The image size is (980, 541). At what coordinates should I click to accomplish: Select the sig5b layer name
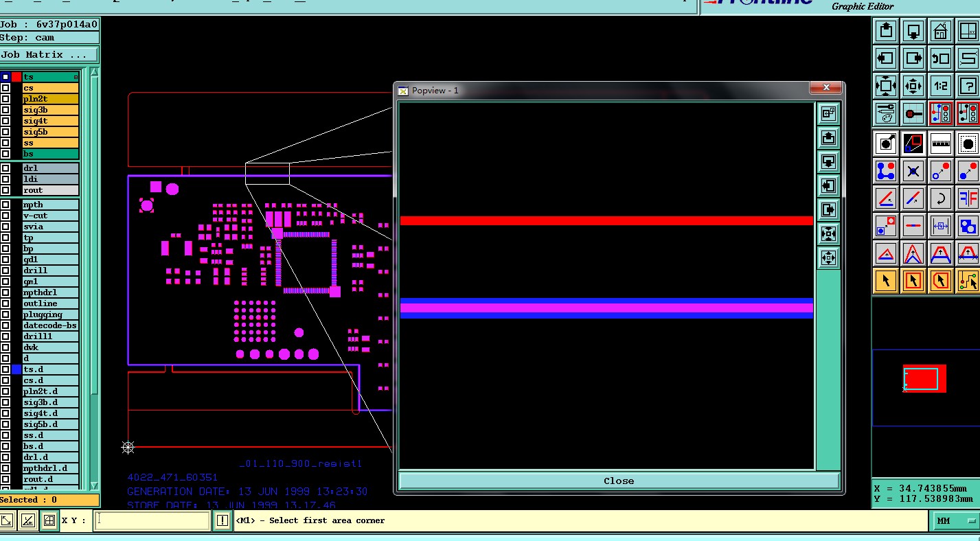click(x=51, y=132)
